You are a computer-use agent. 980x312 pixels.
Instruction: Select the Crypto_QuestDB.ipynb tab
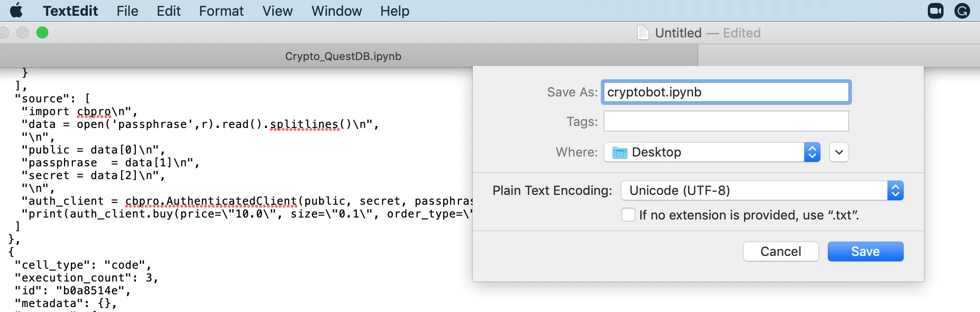pos(343,56)
